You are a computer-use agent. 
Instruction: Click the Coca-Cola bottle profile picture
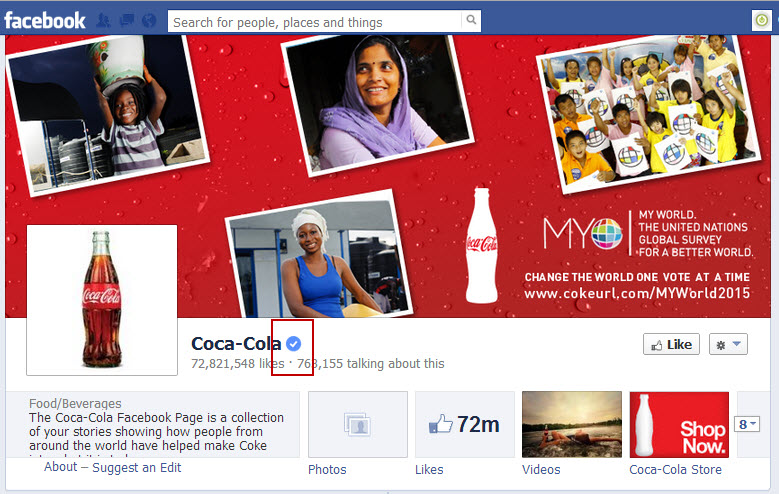click(102, 300)
